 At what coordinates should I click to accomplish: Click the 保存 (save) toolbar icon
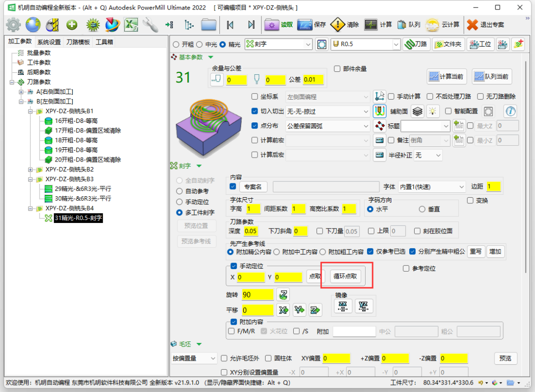[x=305, y=24]
